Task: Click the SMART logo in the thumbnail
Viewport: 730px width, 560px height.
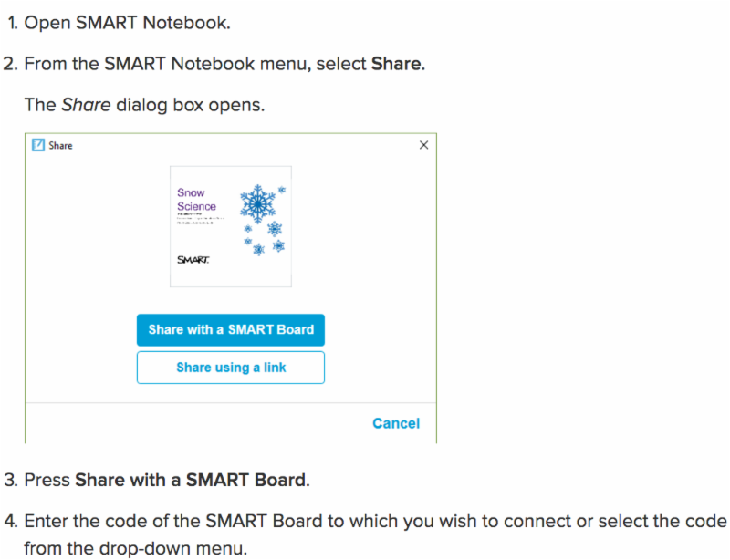Action: (x=193, y=260)
